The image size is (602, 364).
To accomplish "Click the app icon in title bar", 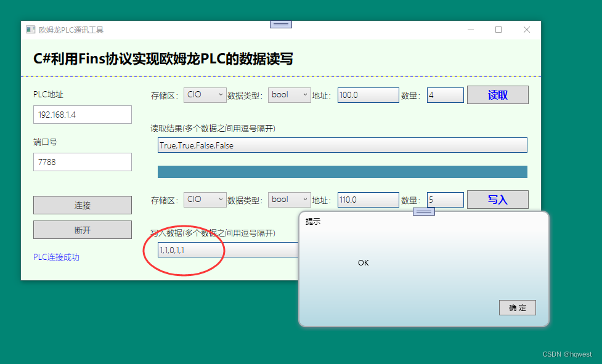I will pyautogui.click(x=30, y=30).
